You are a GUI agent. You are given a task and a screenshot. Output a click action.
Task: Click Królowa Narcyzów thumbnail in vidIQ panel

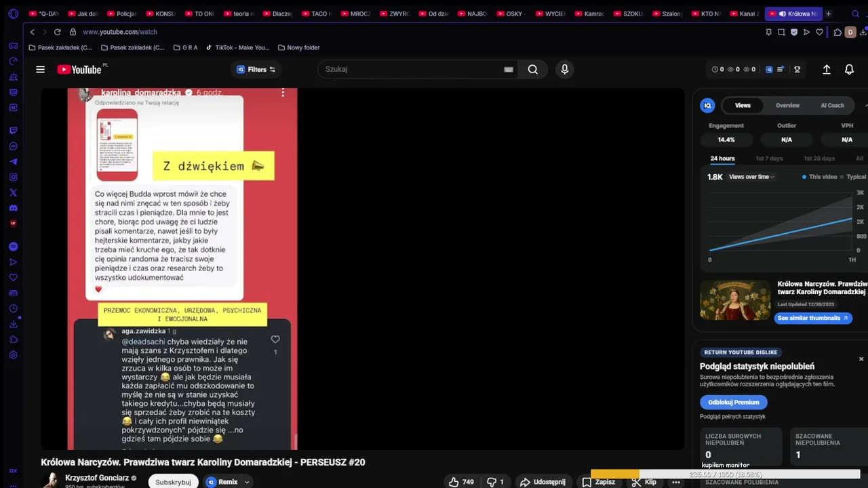735,300
